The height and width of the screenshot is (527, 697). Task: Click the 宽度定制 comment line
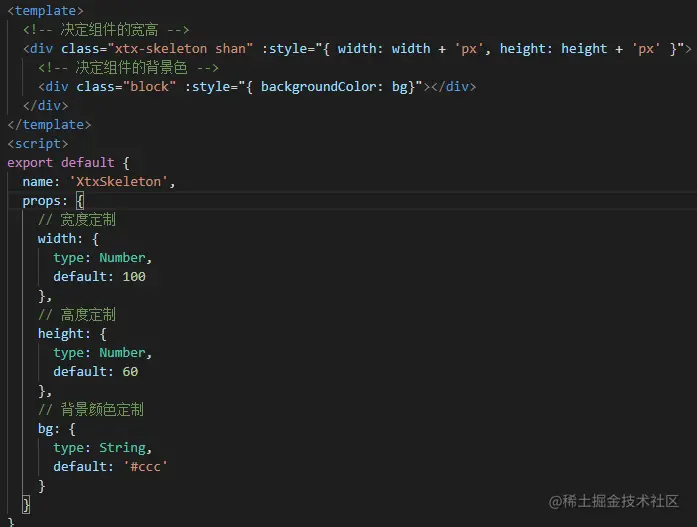77,220
